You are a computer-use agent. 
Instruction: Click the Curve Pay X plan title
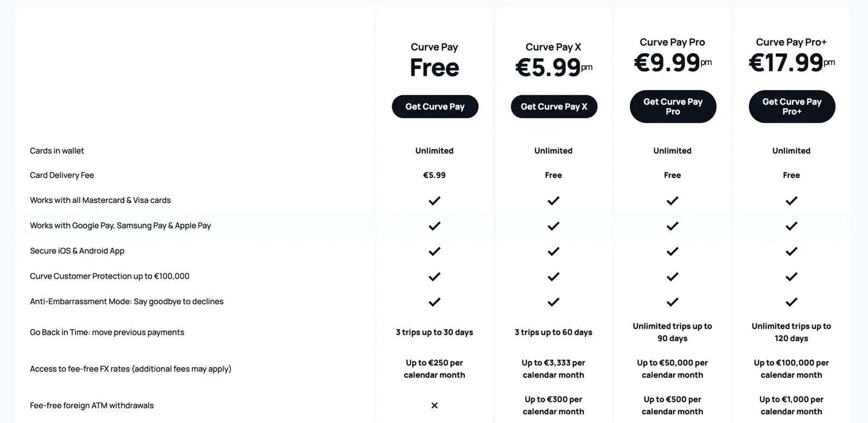tap(553, 47)
